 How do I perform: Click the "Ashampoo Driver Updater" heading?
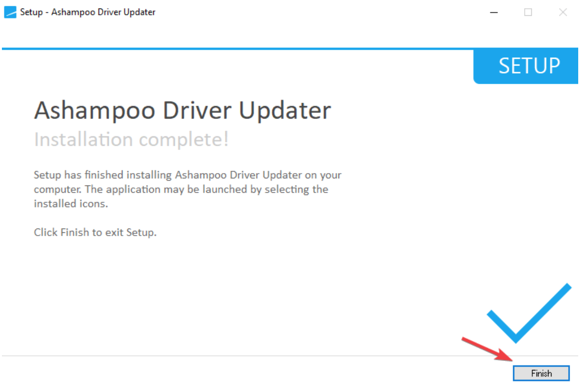coord(182,111)
